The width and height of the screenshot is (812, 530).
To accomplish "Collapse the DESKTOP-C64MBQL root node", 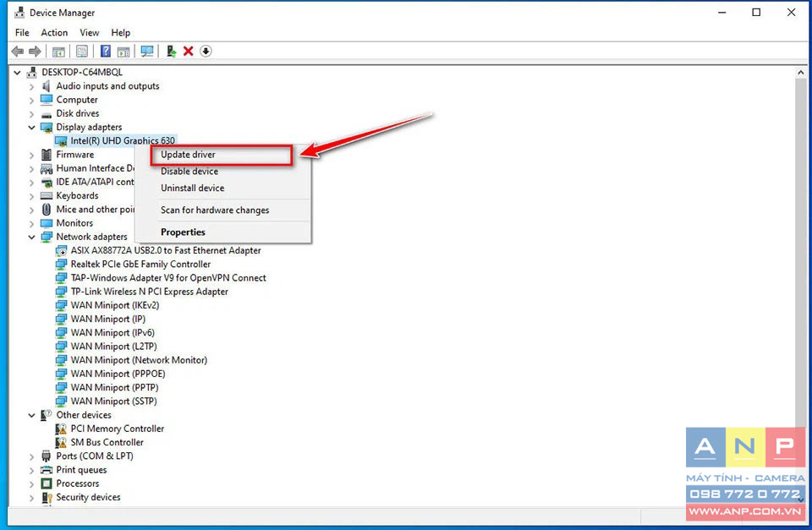I will (17, 73).
